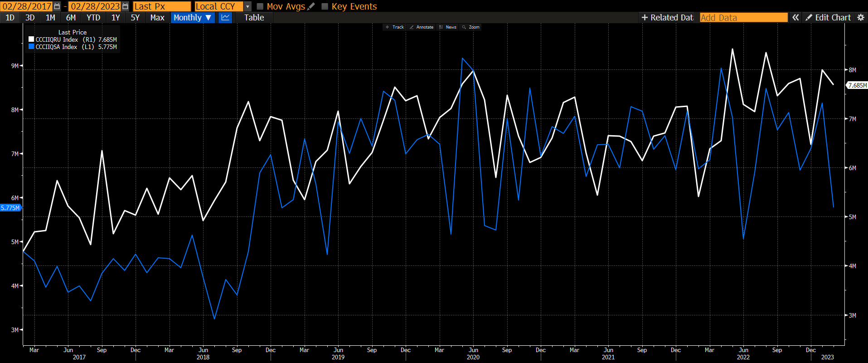Switch to the Table view

point(254,18)
